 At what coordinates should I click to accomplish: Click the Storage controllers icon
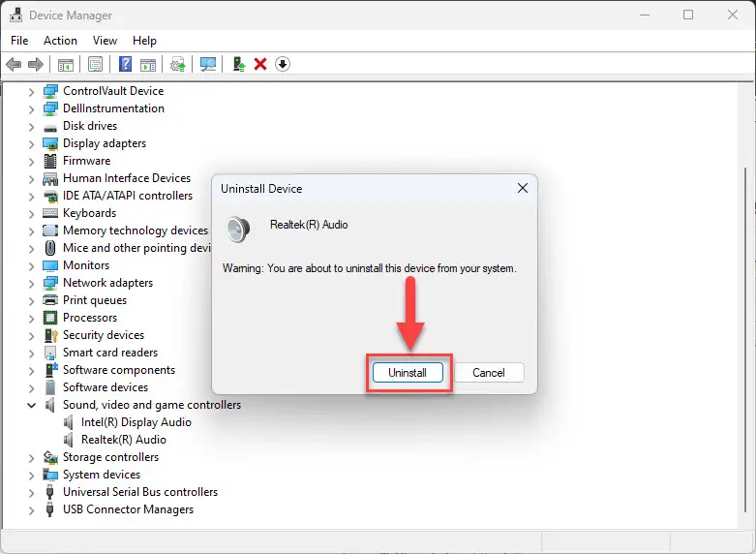click(x=50, y=457)
